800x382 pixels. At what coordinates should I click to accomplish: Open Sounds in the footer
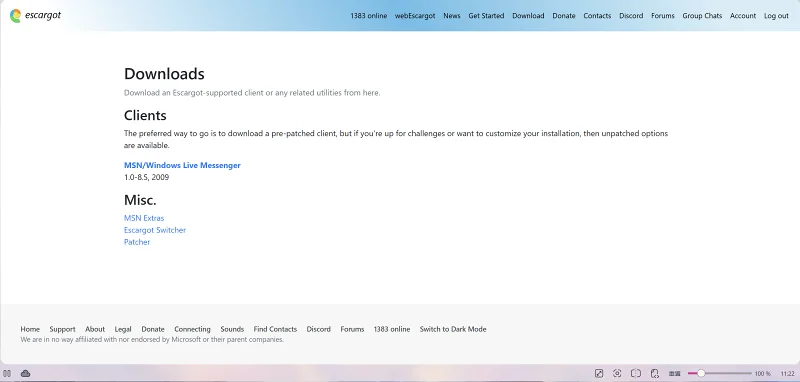click(x=232, y=329)
